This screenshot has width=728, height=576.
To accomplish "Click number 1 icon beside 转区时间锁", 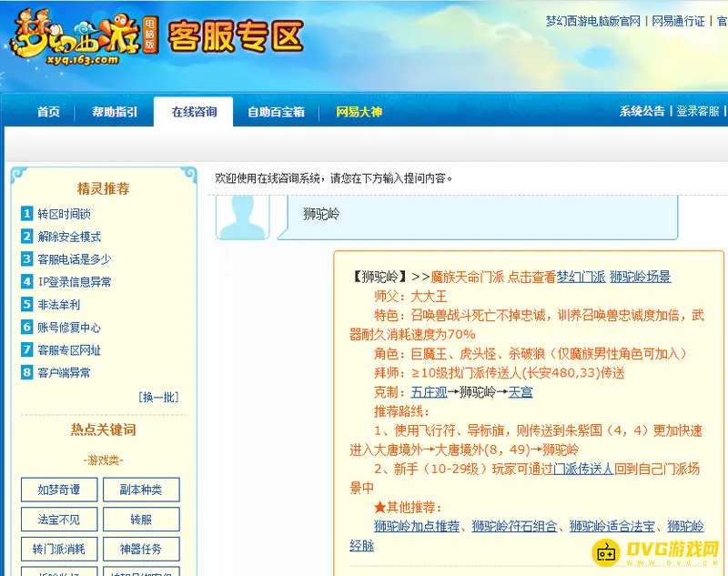I will pos(27,214).
